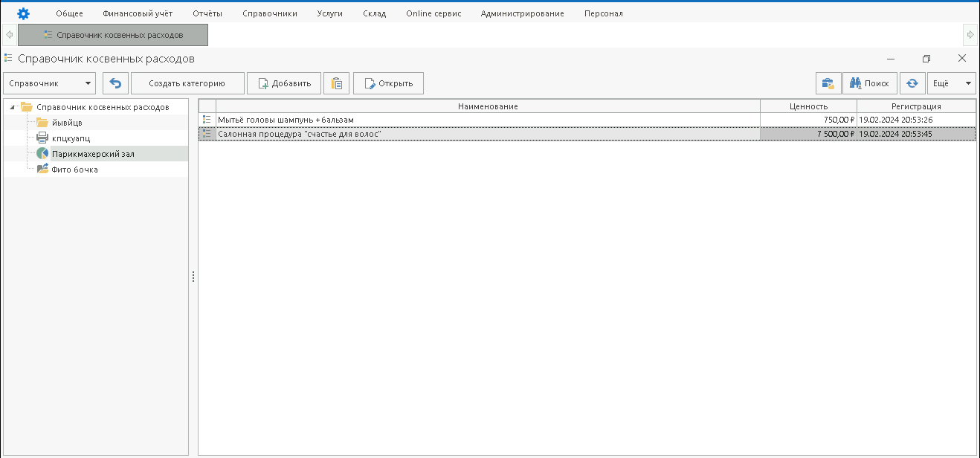Viewport: 980px width, 458px height.
Task: Open the Фито бочка category
Action: pos(74,170)
